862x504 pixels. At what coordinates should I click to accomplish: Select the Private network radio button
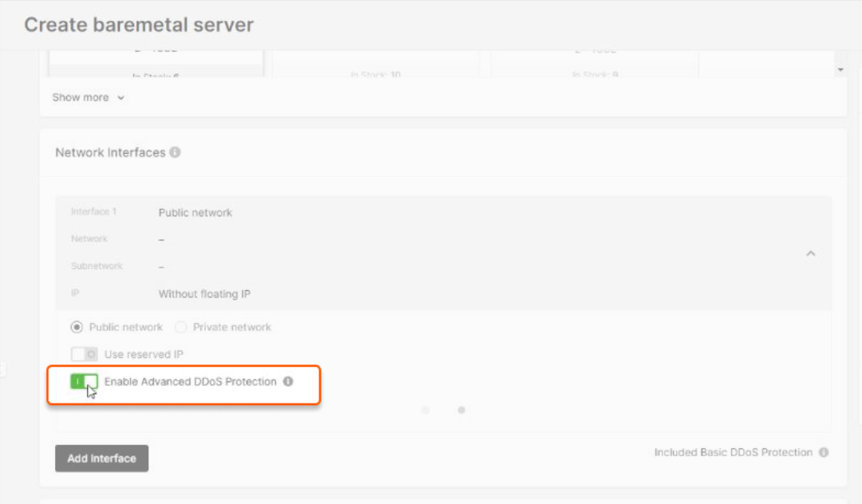click(x=180, y=327)
